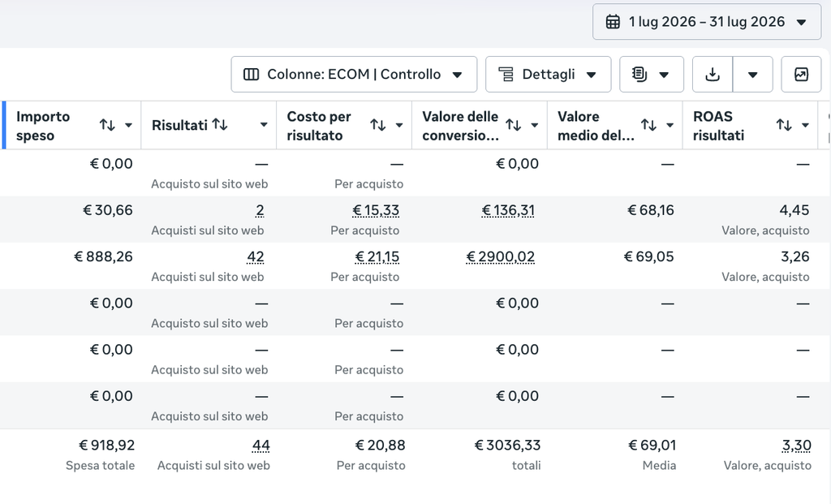Sort by Costo per risultato arrows
This screenshot has height=504, width=831.
coord(378,125)
